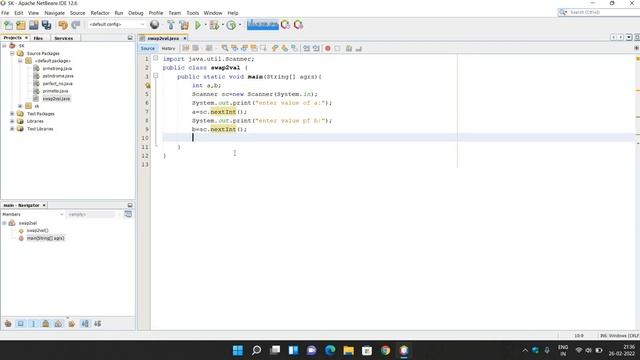The height and width of the screenshot is (360, 640).
Task: Close the Projects tab
Action: (26, 38)
